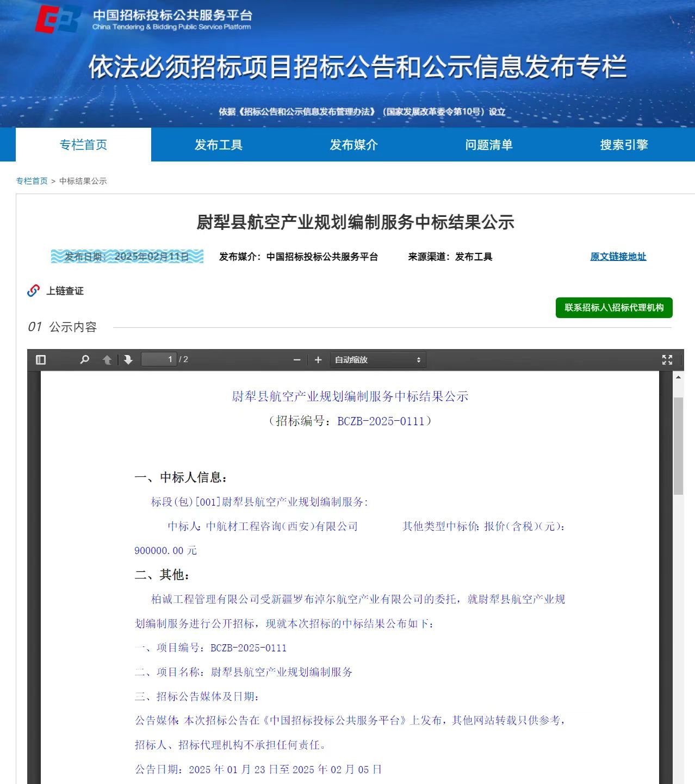Open the PDF find magnifier tool
The height and width of the screenshot is (784, 695).
pos(84,360)
